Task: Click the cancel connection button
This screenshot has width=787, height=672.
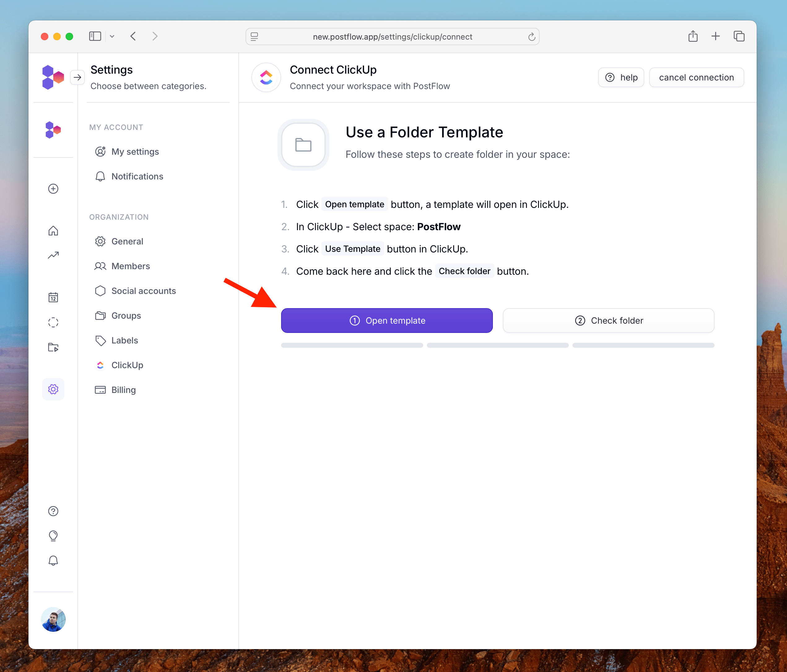Action: click(x=696, y=77)
